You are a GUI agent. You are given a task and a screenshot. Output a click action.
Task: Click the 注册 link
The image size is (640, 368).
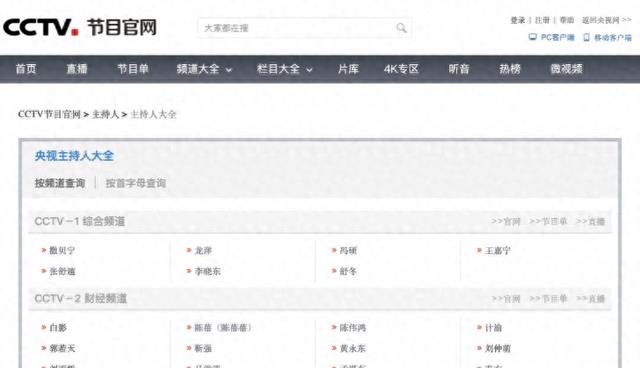(x=542, y=20)
